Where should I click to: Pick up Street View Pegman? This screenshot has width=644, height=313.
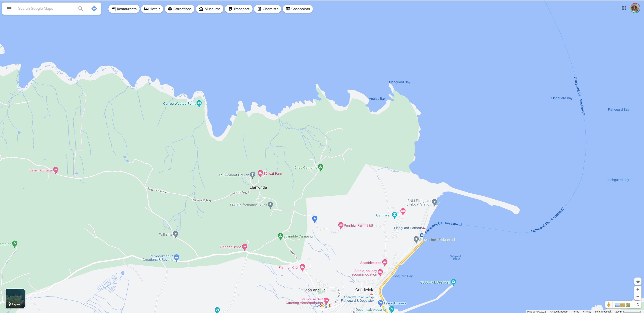[608, 305]
